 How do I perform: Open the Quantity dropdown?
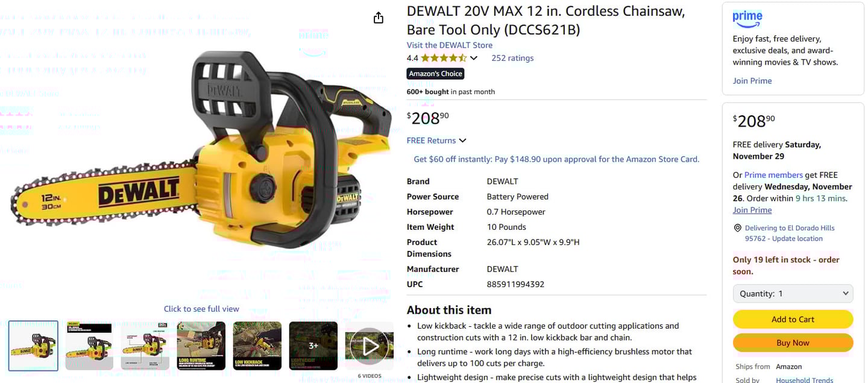pos(793,294)
